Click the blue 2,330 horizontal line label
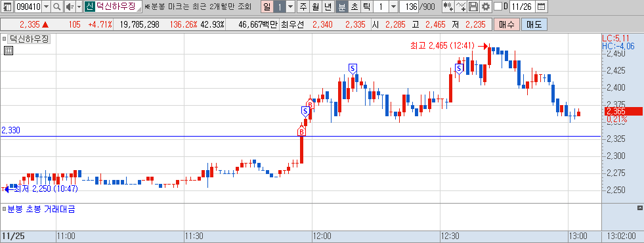 click(11, 130)
